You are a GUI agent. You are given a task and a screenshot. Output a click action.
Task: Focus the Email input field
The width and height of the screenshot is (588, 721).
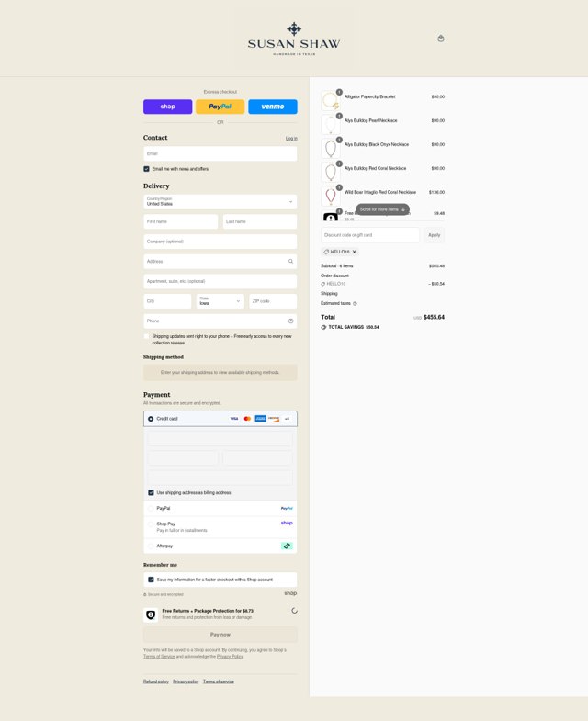[x=220, y=153]
